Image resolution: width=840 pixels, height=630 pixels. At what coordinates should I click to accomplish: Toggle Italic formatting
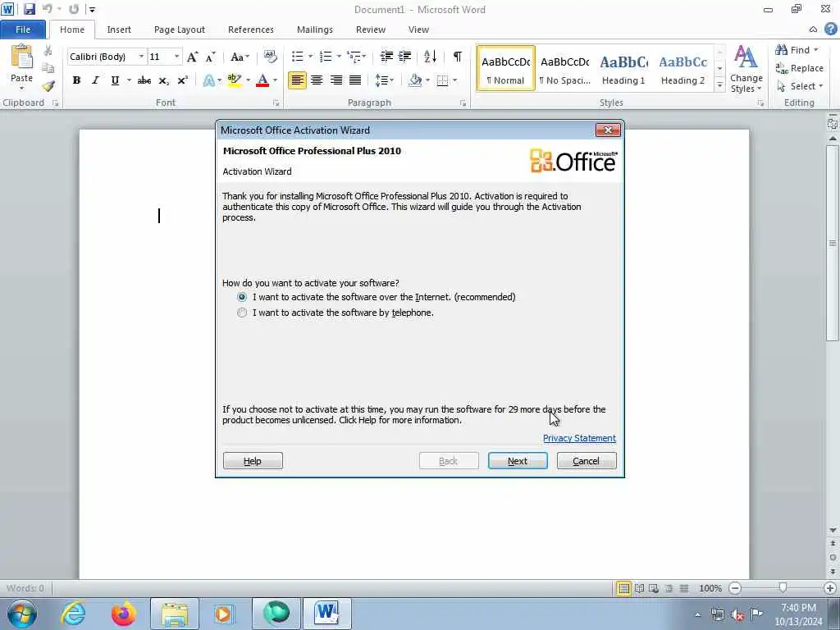point(95,80)
